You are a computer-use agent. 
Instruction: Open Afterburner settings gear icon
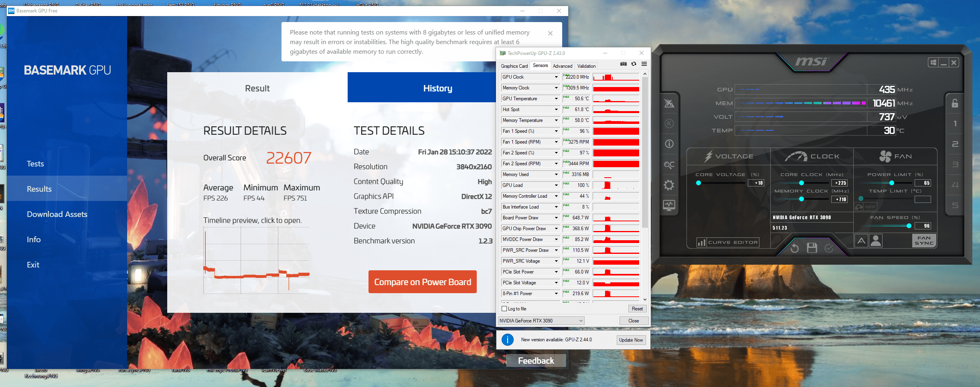coord(669,185)
